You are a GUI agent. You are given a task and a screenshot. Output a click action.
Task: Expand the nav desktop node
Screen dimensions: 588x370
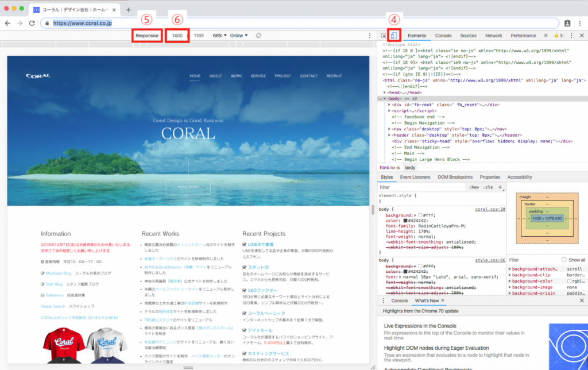389,129
